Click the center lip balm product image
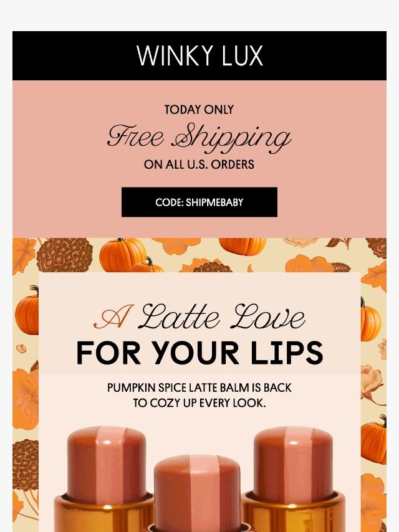 click(x=197, y=493)
